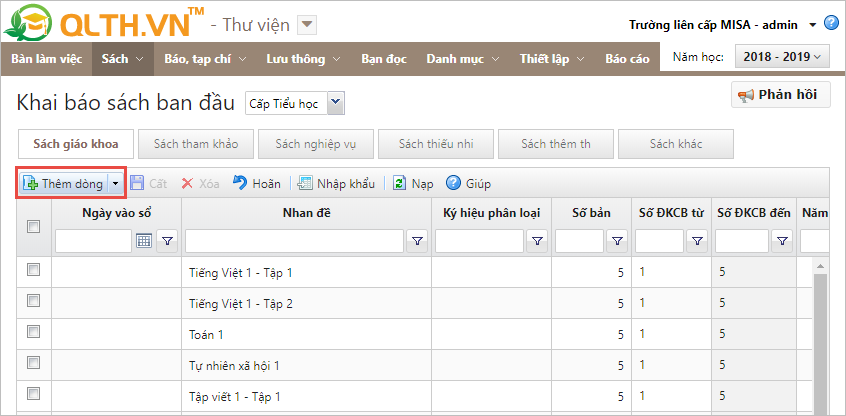Click the Thêm dòng button
846x416 pixels.
click(63, 183)
